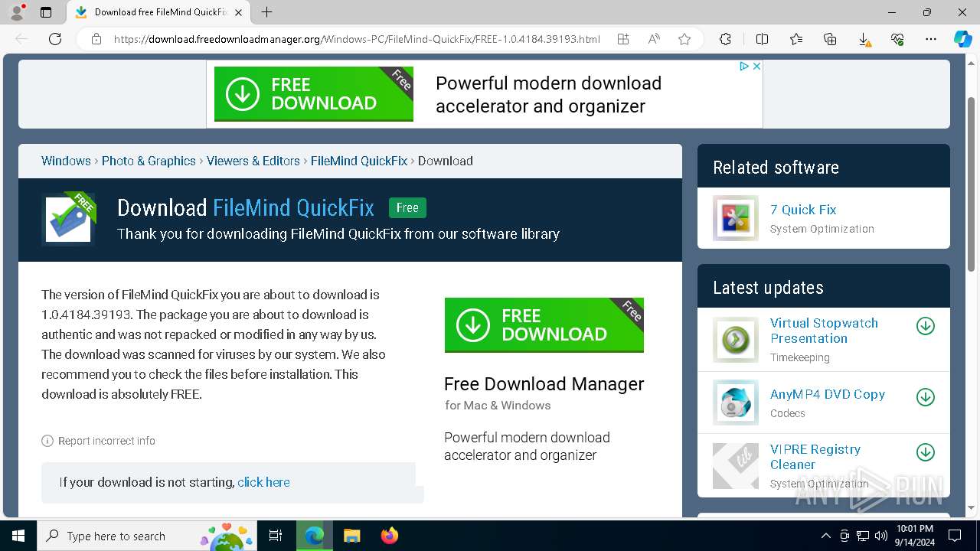980x551 pixels.
Task: Click AnyMP4 DVD Copy thumbnail
Action: [736, 403]
